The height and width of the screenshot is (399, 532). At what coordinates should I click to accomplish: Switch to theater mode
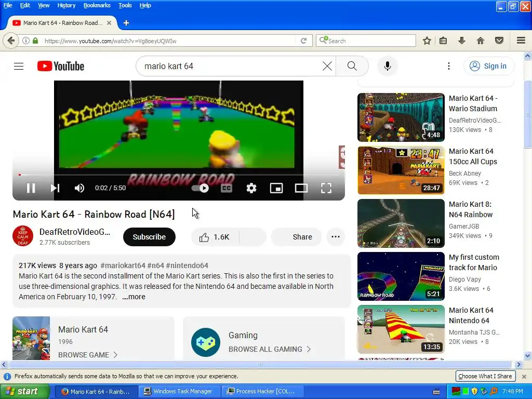(301, 188)
